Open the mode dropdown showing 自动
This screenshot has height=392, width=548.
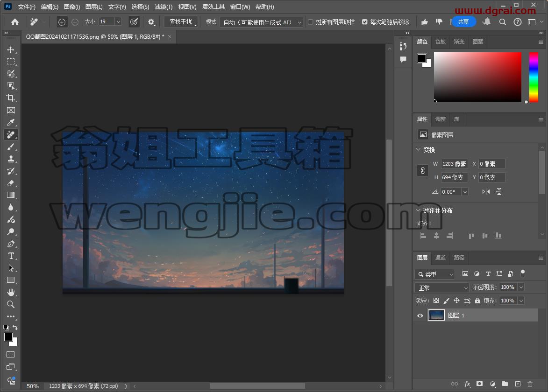[x=261, y=22]
